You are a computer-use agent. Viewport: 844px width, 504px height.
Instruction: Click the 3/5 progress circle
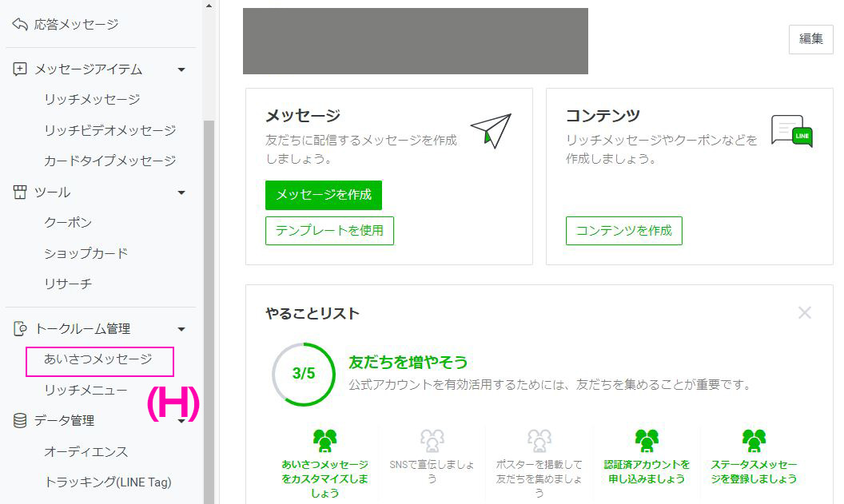click(304, 374)
